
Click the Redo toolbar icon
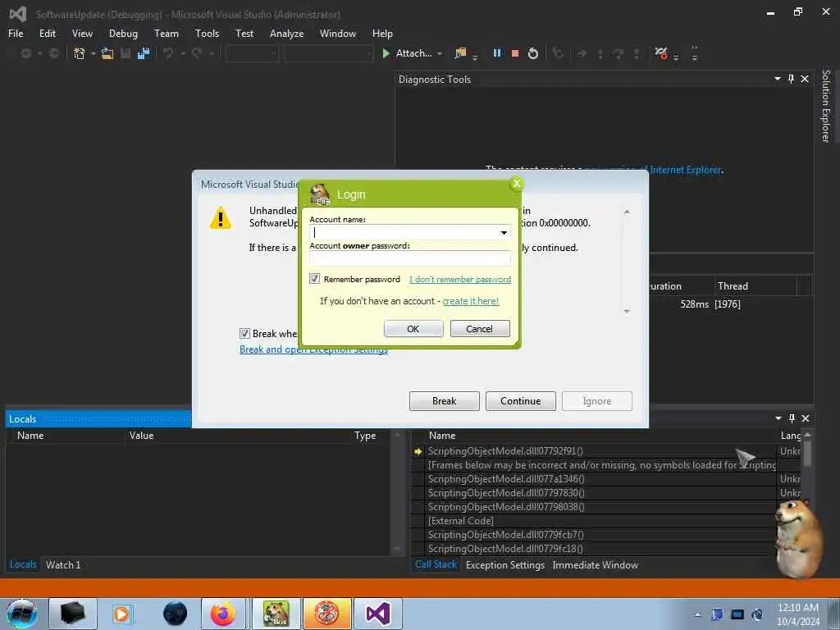197,53
